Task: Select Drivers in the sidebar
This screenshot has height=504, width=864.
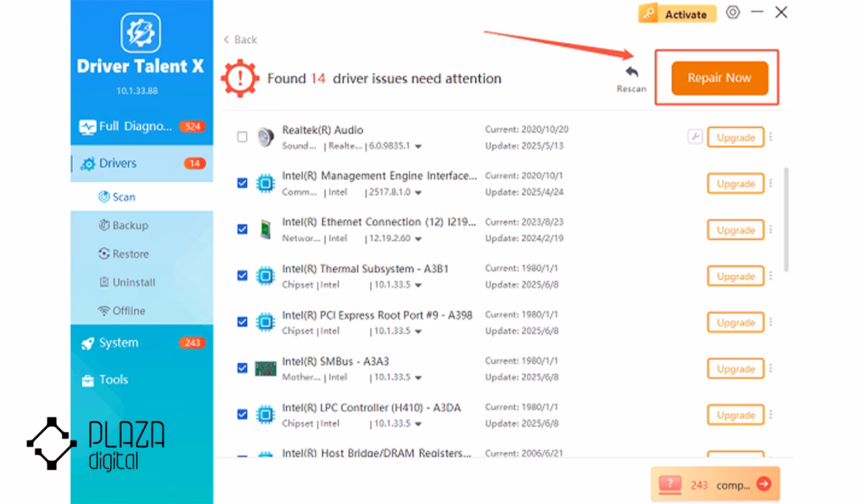Action: tap(142, 163)
